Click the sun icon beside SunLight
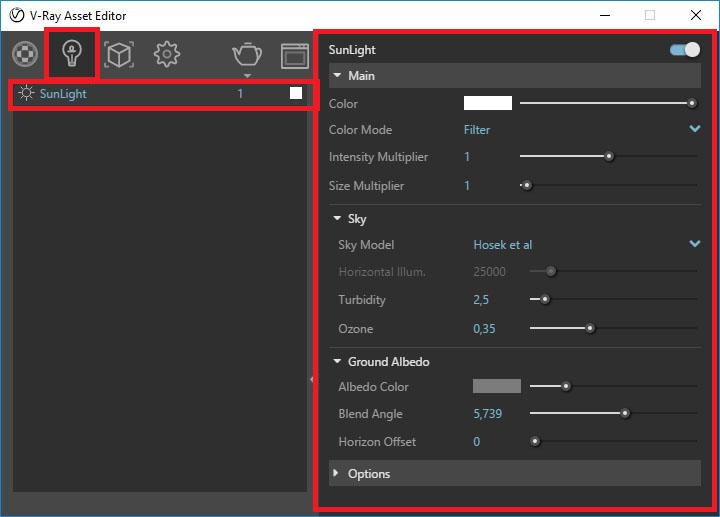This screenshot has height=517, width=720. 26,93
